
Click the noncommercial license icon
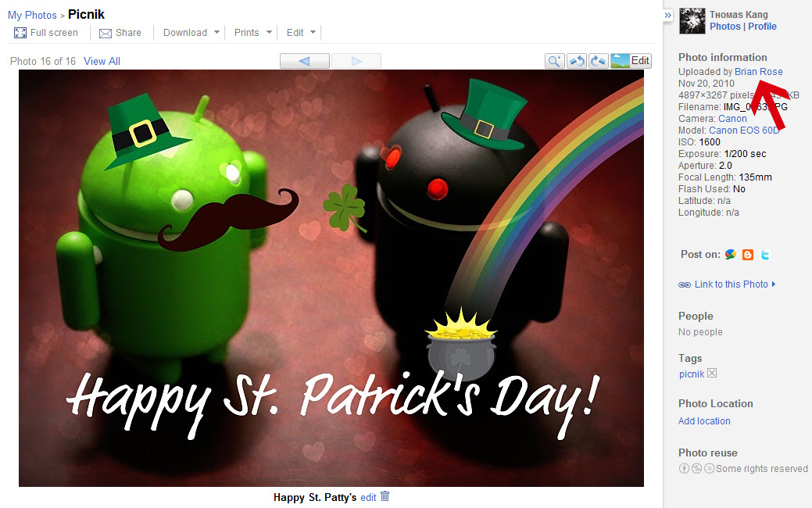(x=696, y=468)
